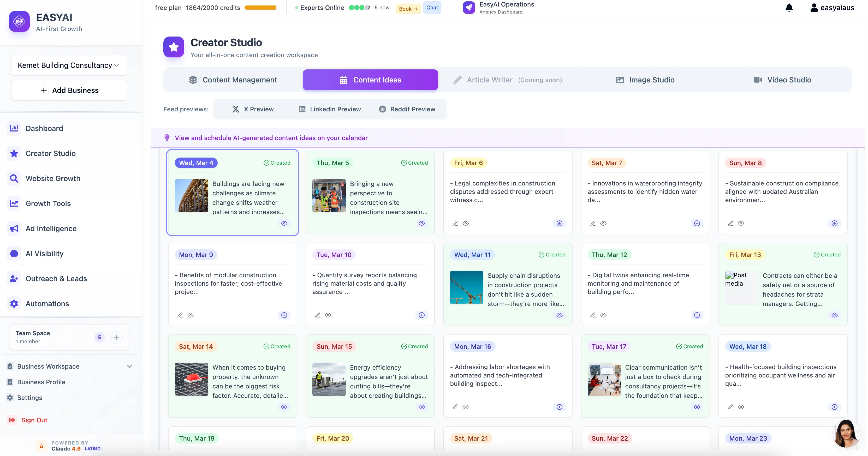This screenshot has width=868, height=456.
Task: Select Creator Studio in the sidebar
Action: click(51, 153)
